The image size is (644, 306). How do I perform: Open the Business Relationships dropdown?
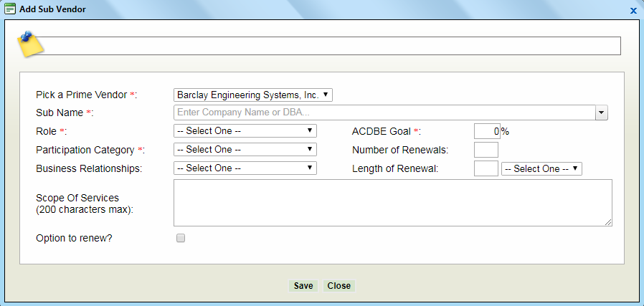click(x=245, y=168)
